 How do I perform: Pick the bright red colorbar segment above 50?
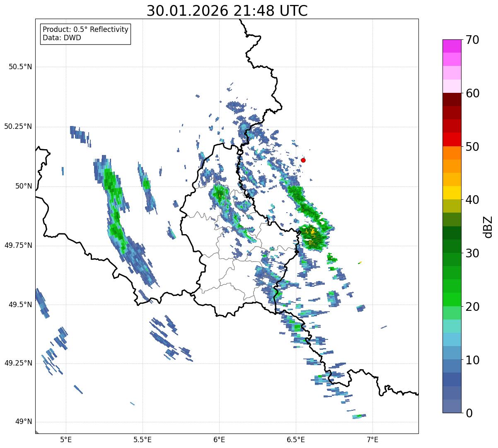pyautogui.click(x=452, y=139)
